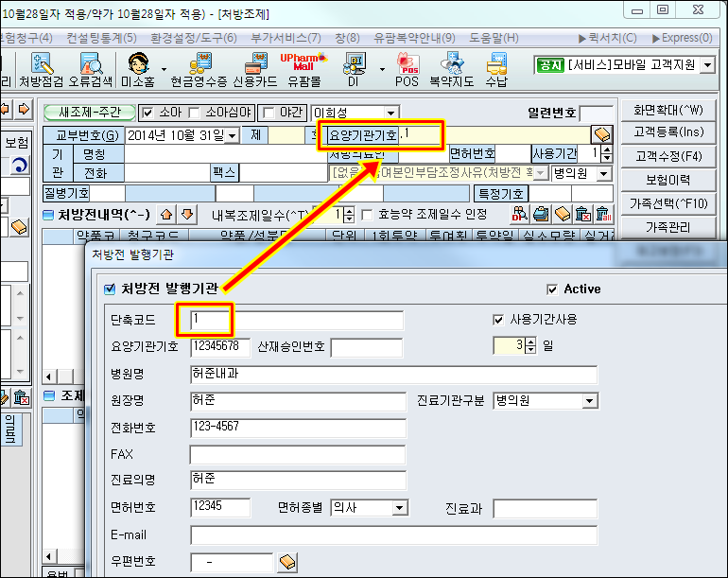This screenshot has width=728, height=578.
Task: Open the 부가서비스(7) menu
Action: (x=286, y=38)
